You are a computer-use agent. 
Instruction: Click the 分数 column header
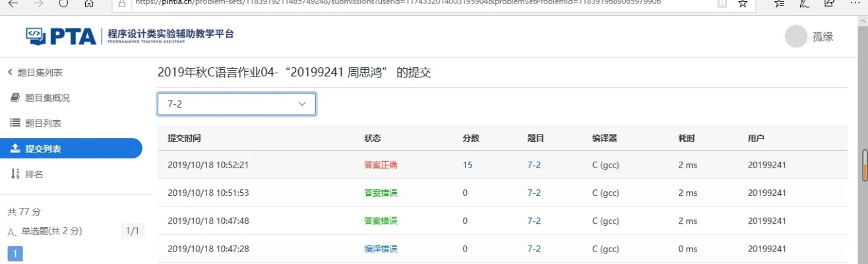coord(470,138)
